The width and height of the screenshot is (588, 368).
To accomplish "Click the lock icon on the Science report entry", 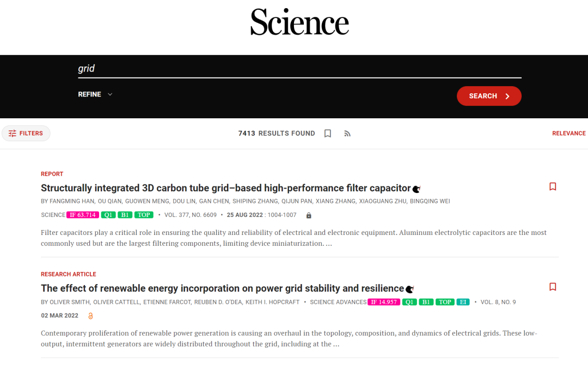I will (x=308, y=215).
